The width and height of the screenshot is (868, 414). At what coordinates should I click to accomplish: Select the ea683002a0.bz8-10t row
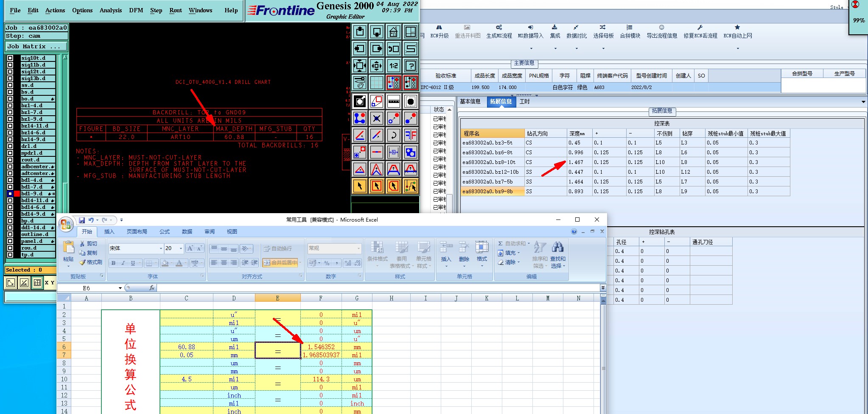625,162
